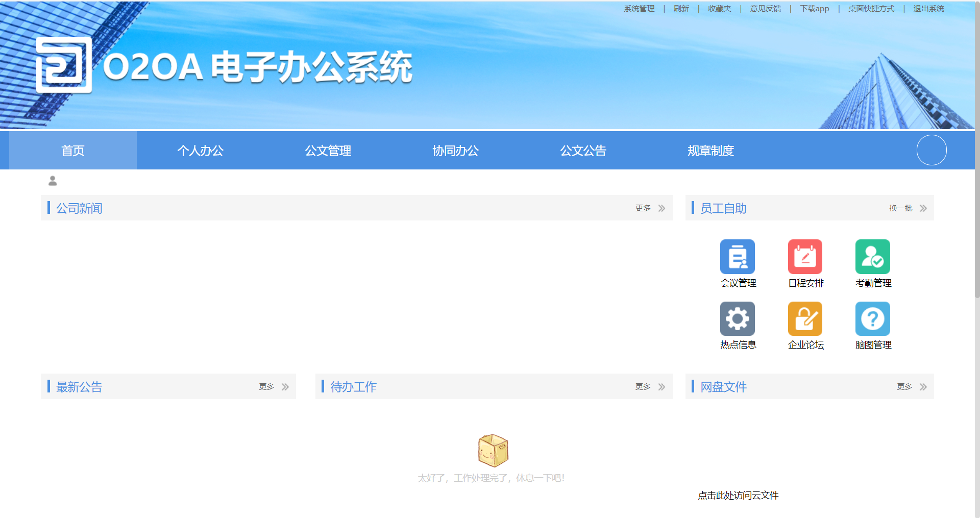Click 更多 in the 网盘文件 header
This screenshot has height=518, width=980.
[904, 387]
